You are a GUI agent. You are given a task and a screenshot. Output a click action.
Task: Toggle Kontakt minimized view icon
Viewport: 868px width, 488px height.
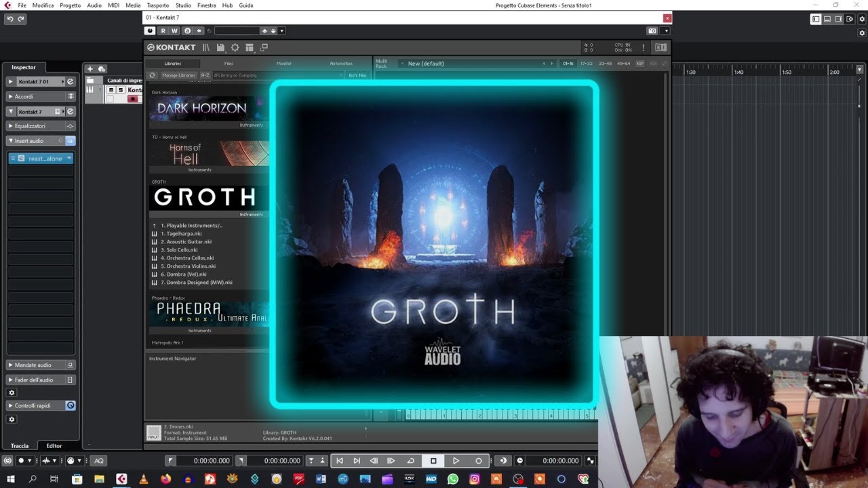coord(264,47)
